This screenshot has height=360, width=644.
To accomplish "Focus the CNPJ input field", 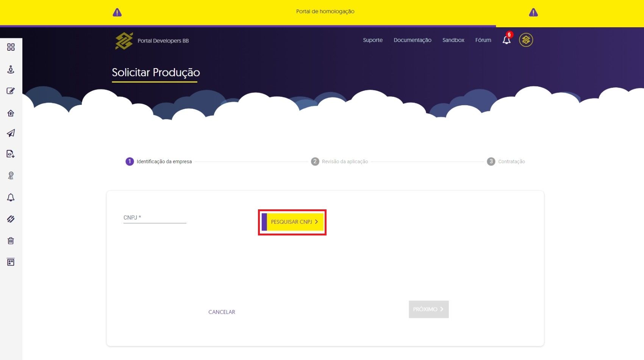I will point(155,218).
